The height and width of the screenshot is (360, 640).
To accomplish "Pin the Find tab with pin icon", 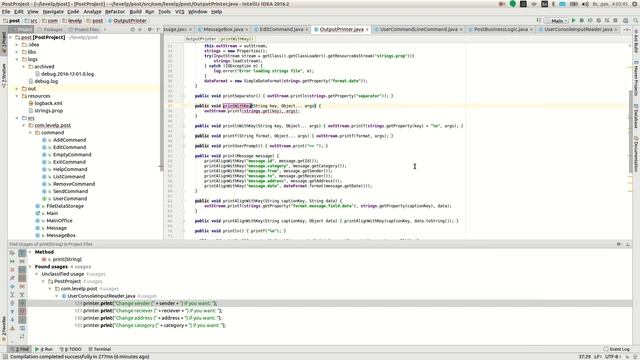I will 12,278.
